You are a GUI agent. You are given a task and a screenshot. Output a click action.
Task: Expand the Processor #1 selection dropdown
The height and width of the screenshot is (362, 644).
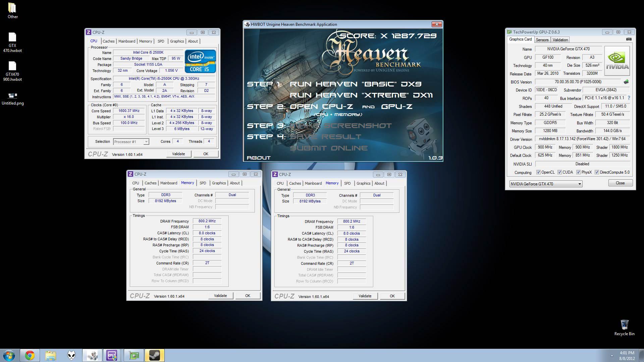pos(146,142)
